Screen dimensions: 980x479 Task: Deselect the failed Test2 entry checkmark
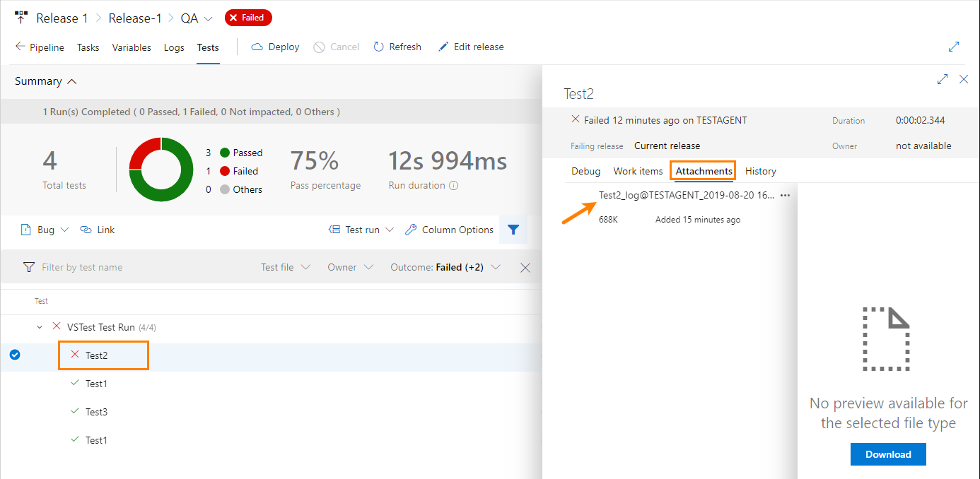coord(15,355)
